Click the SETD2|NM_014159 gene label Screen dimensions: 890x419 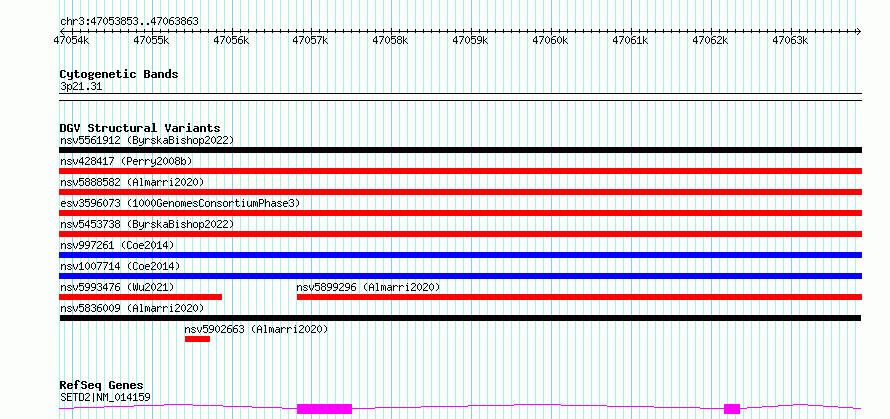(105, 397)
